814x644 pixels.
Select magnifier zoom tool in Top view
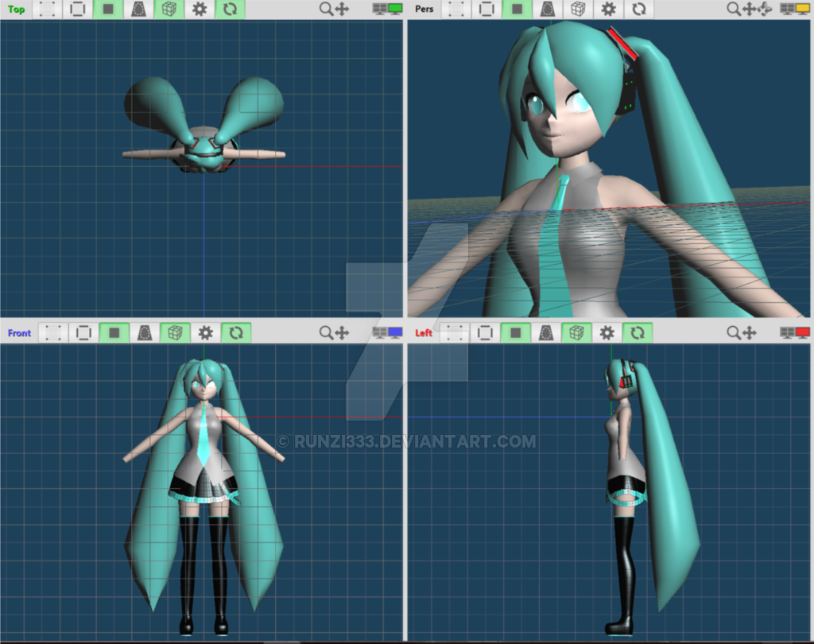326,9
